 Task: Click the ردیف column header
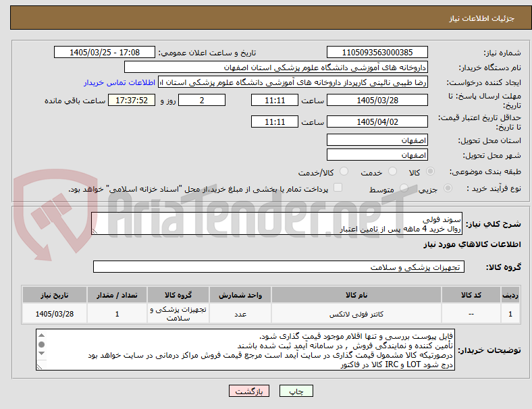coord(510,295)
